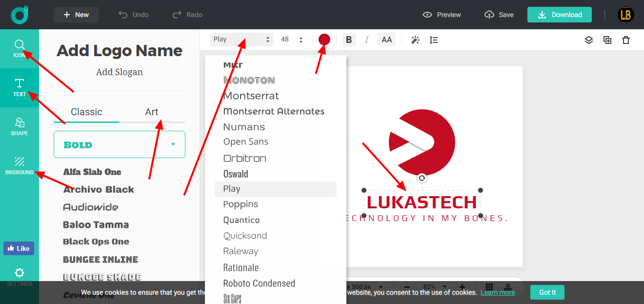Toggle italic formatting
Screen dimensions: 644x304
pyautogui.click(x=367, y=40)
